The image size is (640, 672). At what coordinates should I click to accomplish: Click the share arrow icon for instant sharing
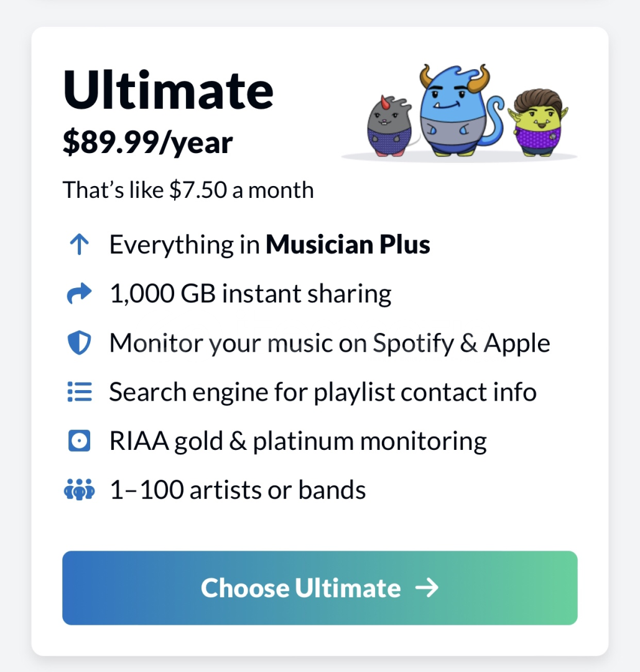pos(79,294)
